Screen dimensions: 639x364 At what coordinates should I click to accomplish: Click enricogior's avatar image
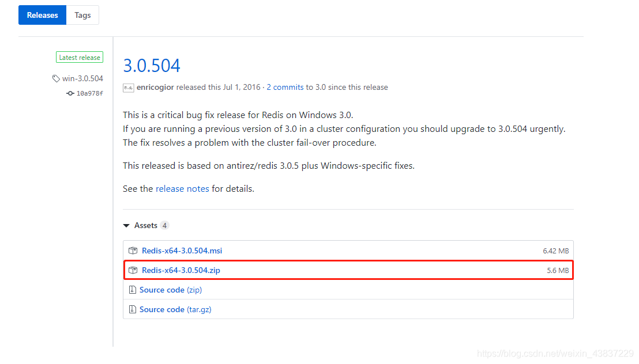point(129,88)
